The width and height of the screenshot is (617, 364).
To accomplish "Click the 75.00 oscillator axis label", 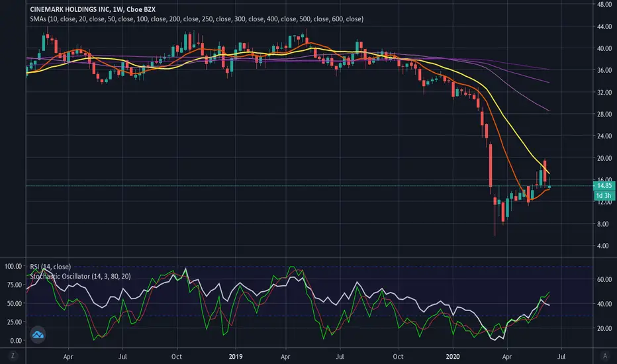I will tap(14, 285).
